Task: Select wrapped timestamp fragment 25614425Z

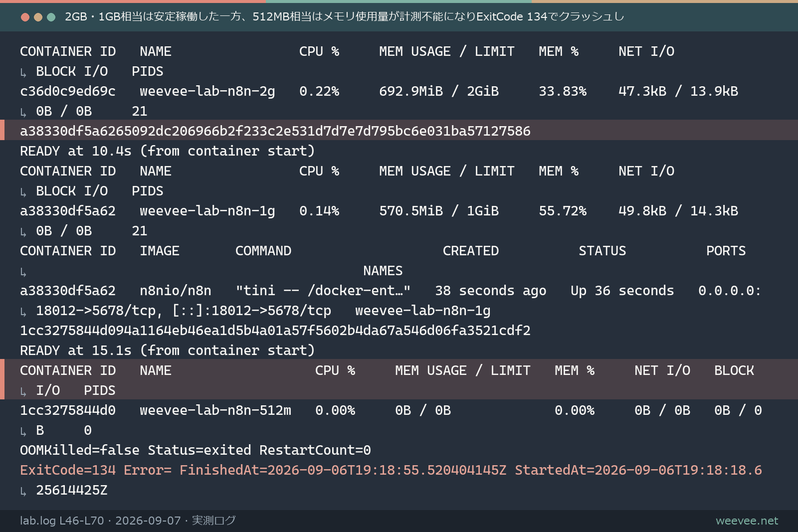Action: tap(72, 490)
